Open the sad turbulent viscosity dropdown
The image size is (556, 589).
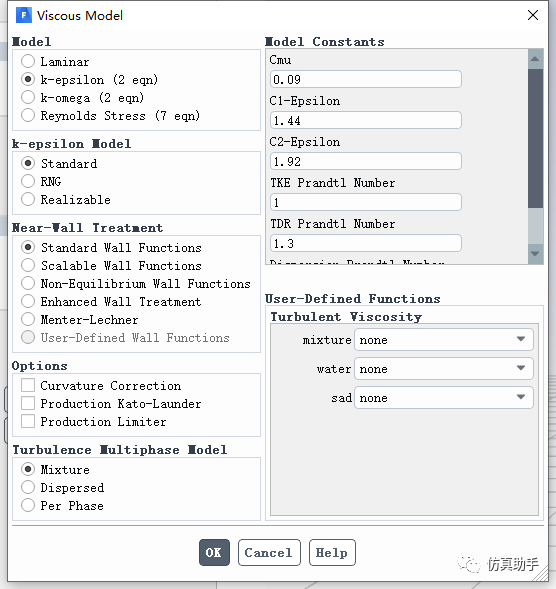point(444,397)
